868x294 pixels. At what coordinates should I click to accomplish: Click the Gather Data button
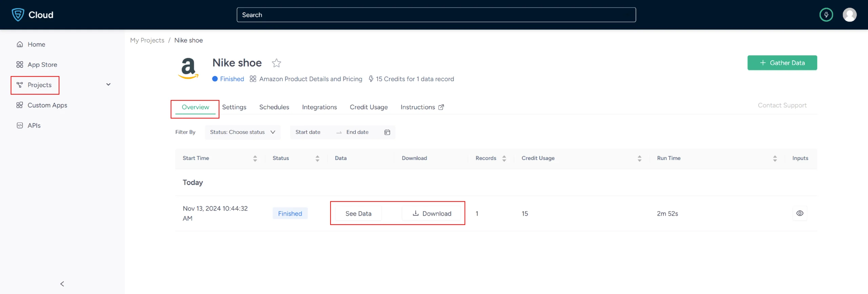782,63
